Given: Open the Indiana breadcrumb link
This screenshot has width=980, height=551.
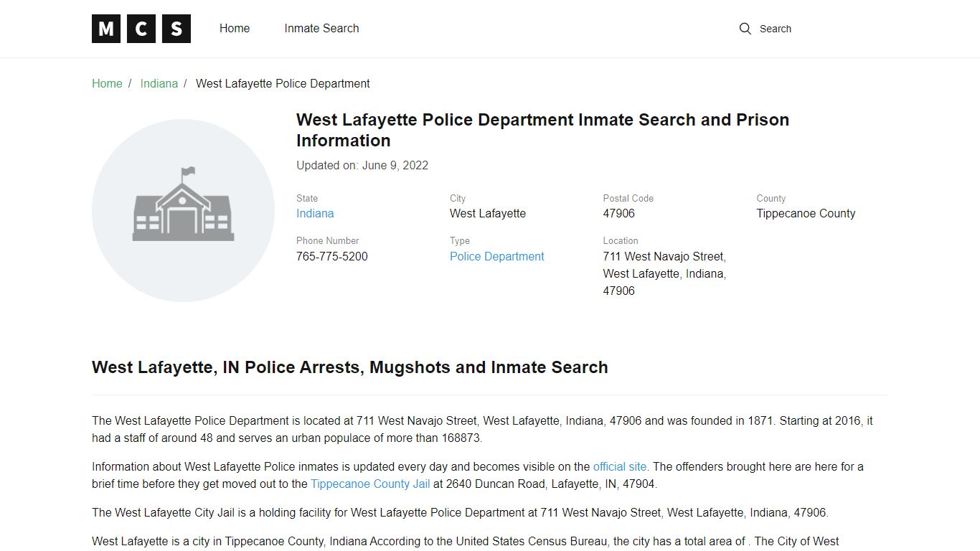Looking at the screenshot, I should pos(159,83).
